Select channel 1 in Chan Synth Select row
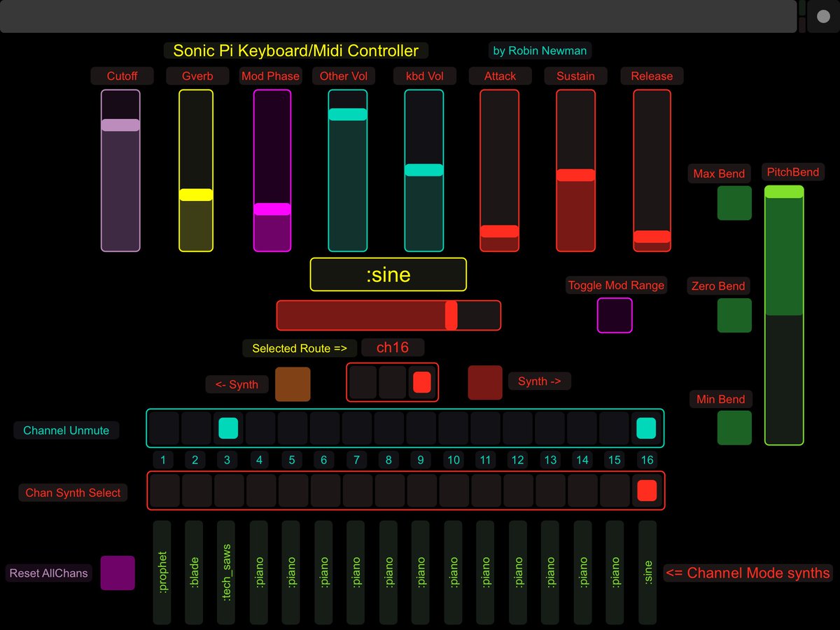 (165, 491)
